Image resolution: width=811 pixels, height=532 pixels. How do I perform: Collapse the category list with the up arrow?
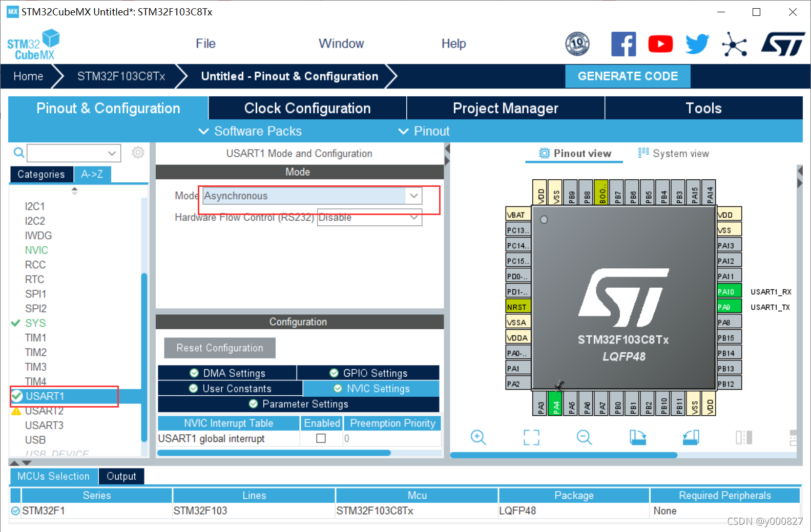[x=15, y=462]
